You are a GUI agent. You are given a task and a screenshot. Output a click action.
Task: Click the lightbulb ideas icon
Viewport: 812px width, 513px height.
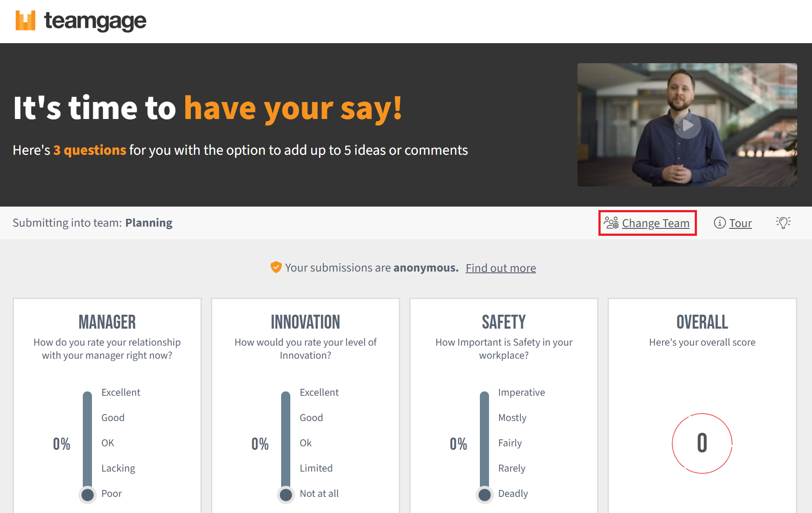[783, 222]
